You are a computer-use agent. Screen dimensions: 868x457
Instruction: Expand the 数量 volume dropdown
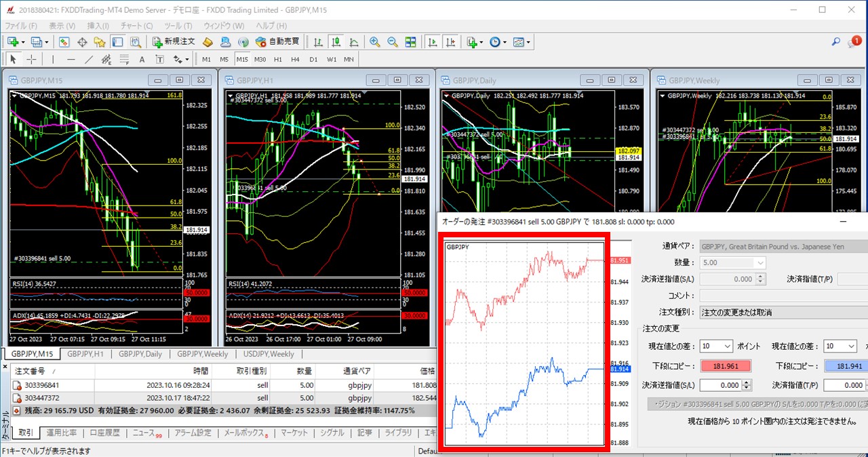[759, 262]
